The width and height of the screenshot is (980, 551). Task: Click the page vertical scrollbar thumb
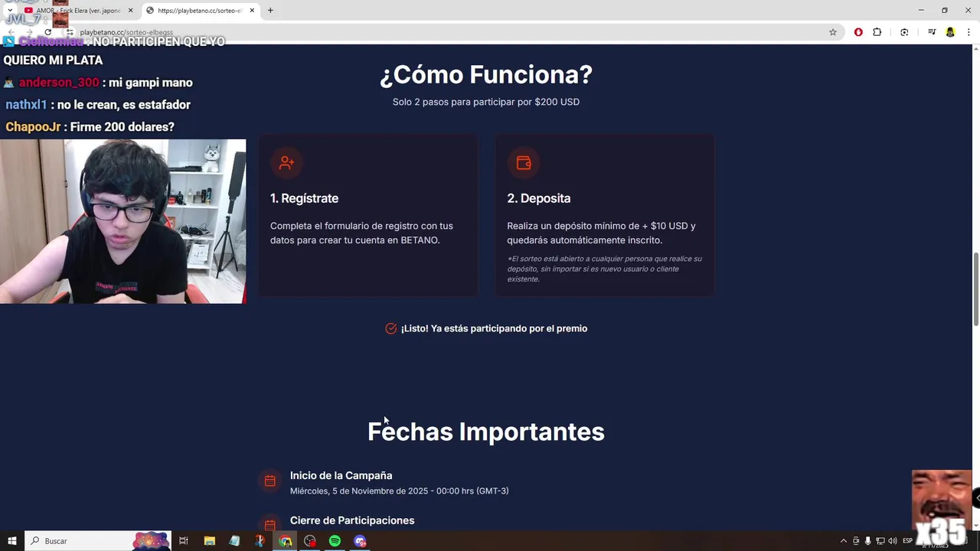pyautogui.click(x=975, y=289)
